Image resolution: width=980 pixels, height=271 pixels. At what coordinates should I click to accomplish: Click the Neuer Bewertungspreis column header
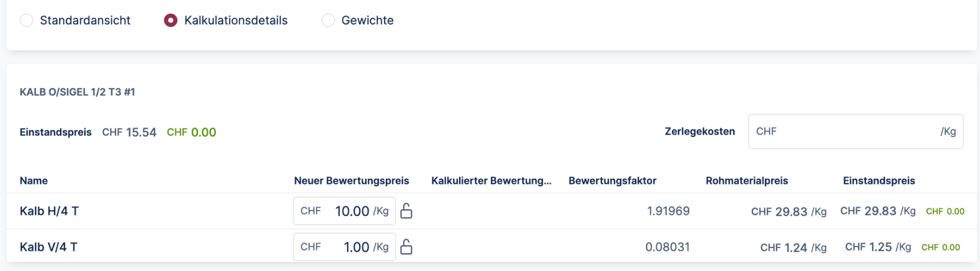tap(351, 180)
